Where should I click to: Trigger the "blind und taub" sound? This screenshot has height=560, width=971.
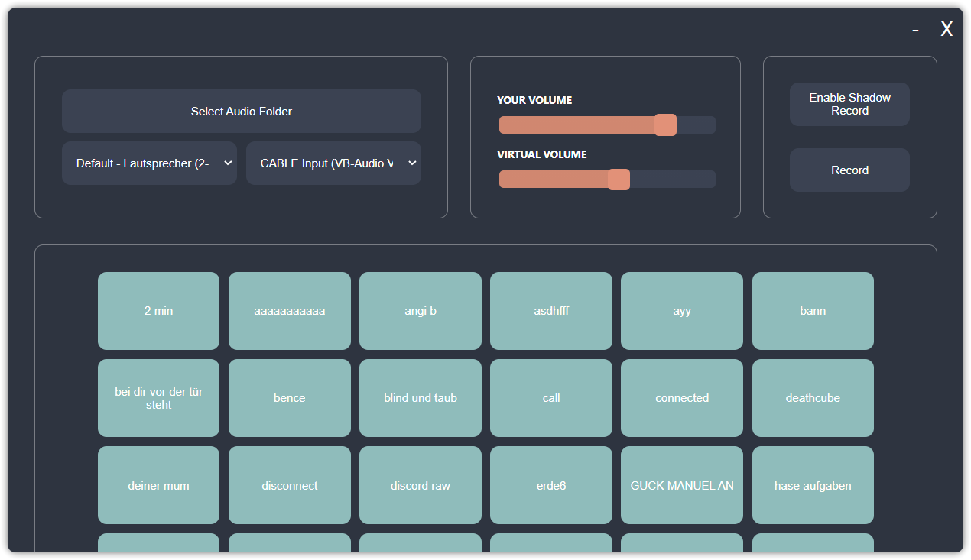click(421, 398)
